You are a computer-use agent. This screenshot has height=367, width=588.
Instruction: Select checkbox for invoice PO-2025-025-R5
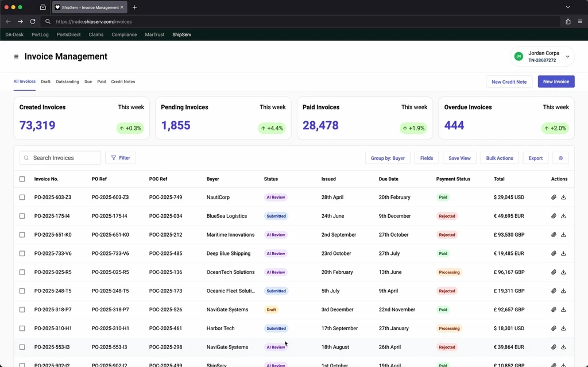[x=22, y=272]
